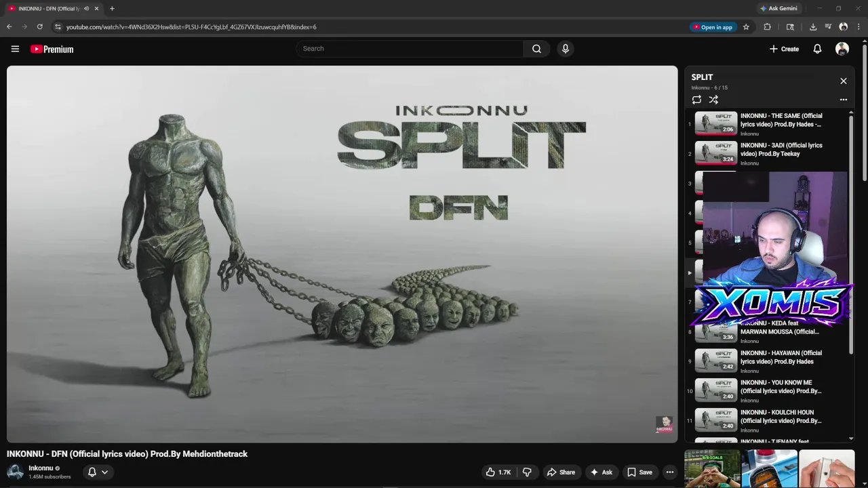Screen dimensions: 868x488
Task: Open Google Lens search icon in toolbar
Action: [x=790, y=27]
